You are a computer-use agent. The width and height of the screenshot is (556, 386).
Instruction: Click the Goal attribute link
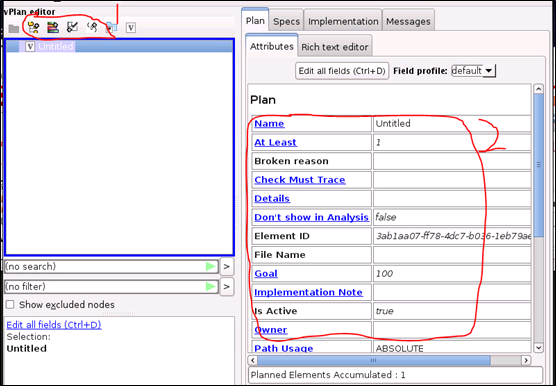(x=266, y=274)
